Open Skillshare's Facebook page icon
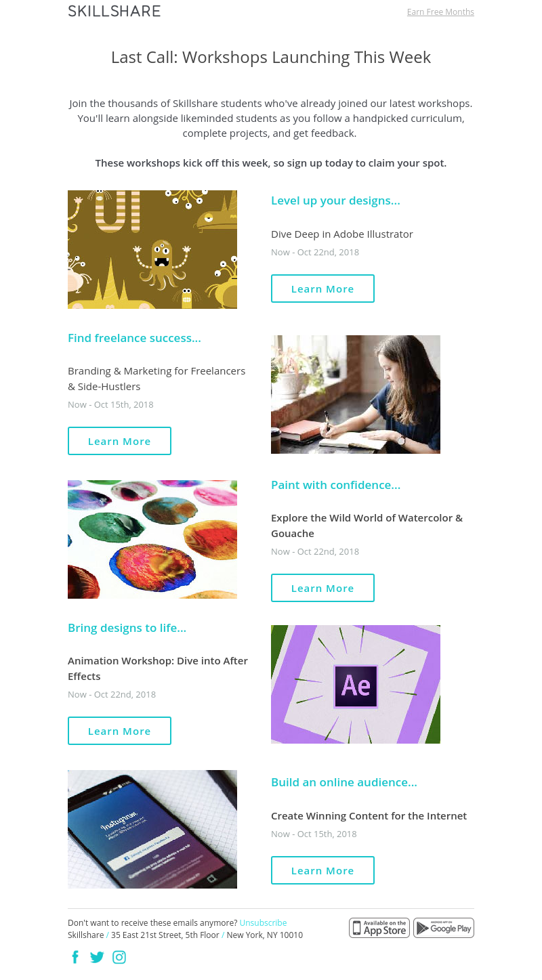 [75, 957]
